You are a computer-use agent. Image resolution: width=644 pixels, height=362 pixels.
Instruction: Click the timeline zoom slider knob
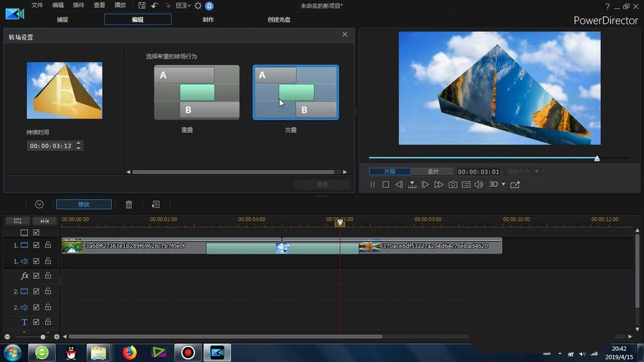43,337
